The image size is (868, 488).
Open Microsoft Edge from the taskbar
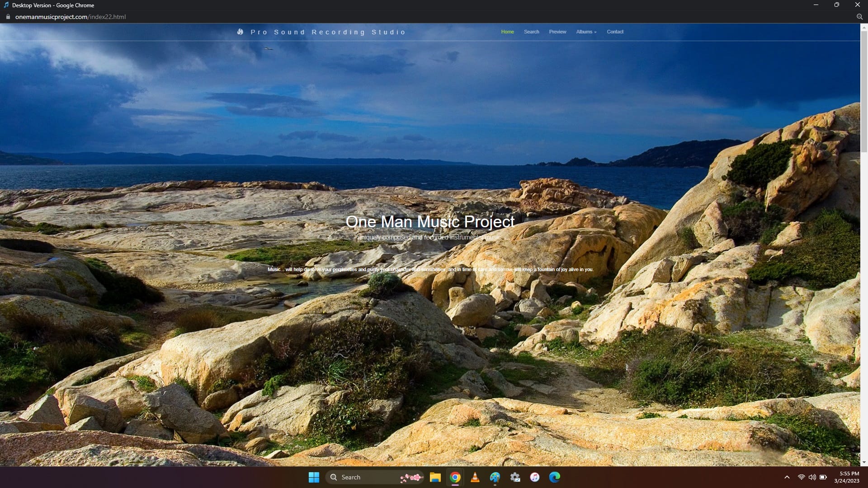tap(555, 477)
